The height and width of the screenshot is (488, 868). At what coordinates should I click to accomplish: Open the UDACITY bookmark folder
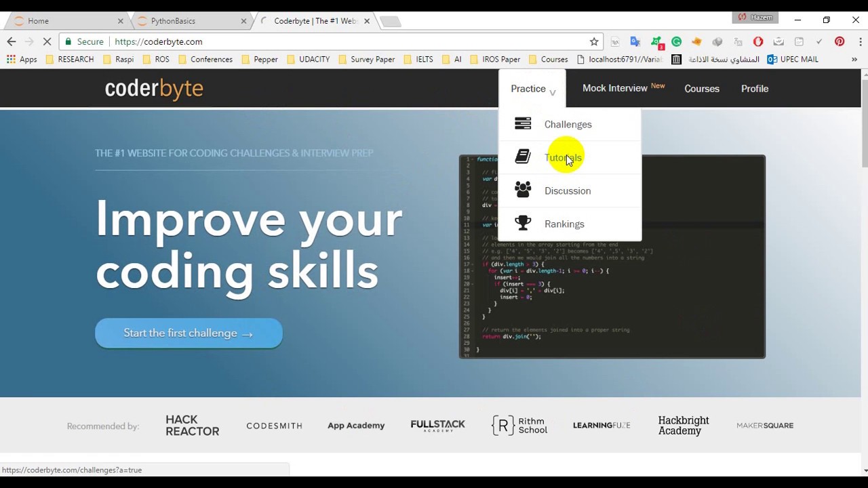[308, 59]
